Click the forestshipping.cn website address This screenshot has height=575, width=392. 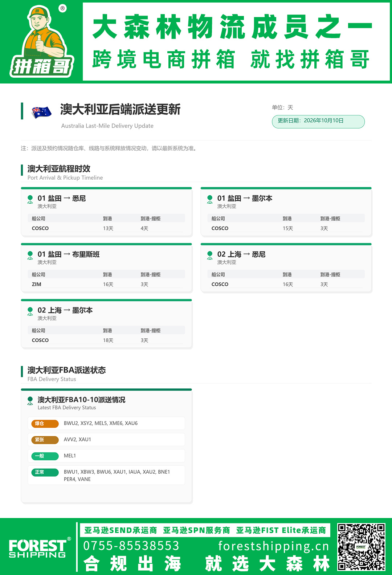pyautogui.click(x=274, y=546)
